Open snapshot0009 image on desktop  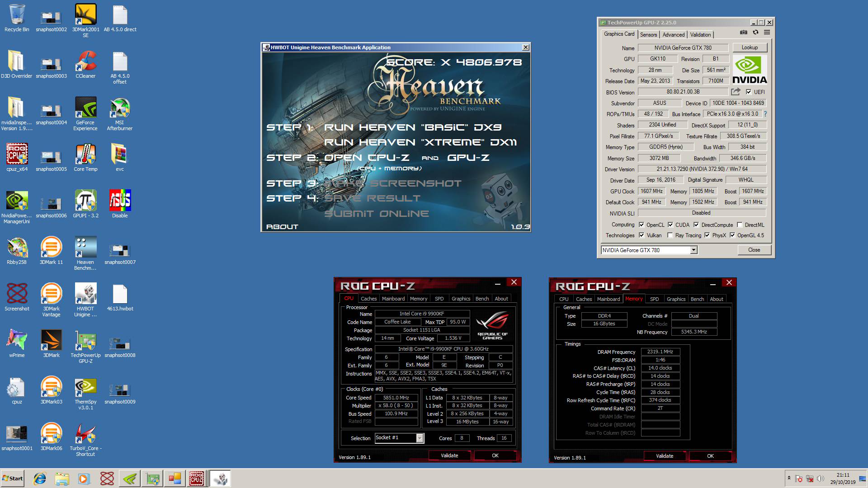120,392
